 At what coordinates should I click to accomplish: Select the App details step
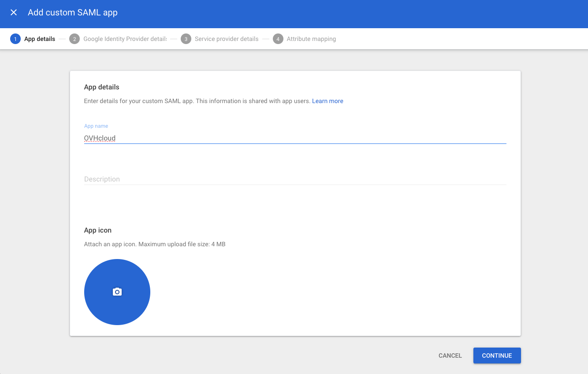click(x=40, y=39)
